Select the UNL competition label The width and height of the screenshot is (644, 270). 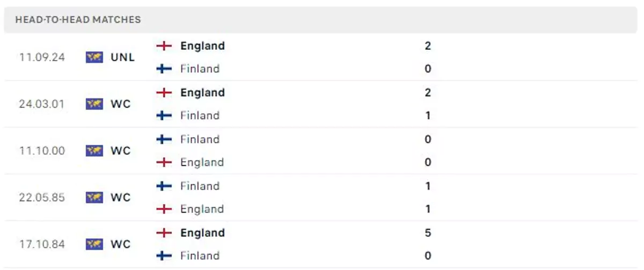pyautogui.click(x=123, y=57)
